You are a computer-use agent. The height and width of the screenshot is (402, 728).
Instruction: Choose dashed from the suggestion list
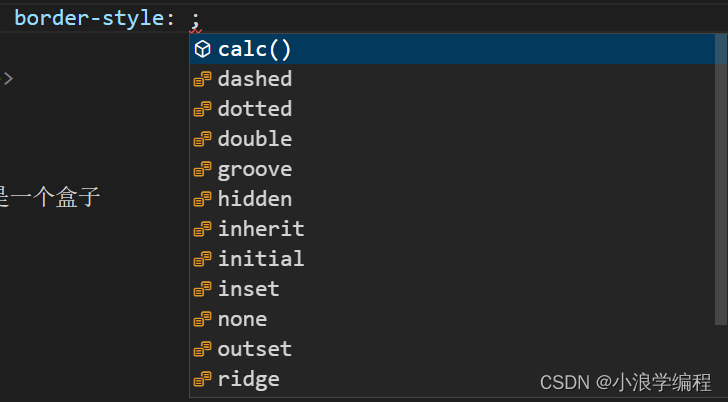(x=453, y=79)
